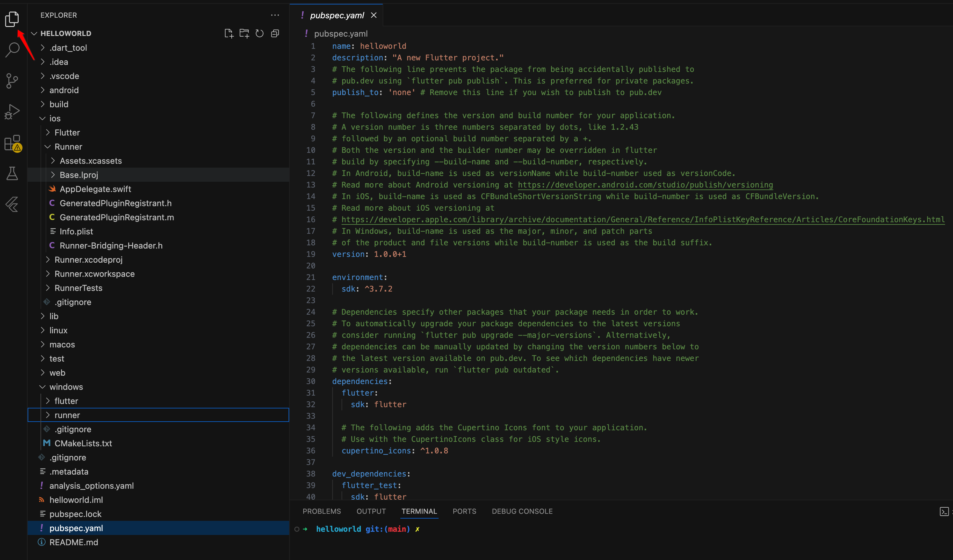Viewport: 953px width, 560px height.
Task: Open the Flutter sidebar icon
Action: [12, 205]
